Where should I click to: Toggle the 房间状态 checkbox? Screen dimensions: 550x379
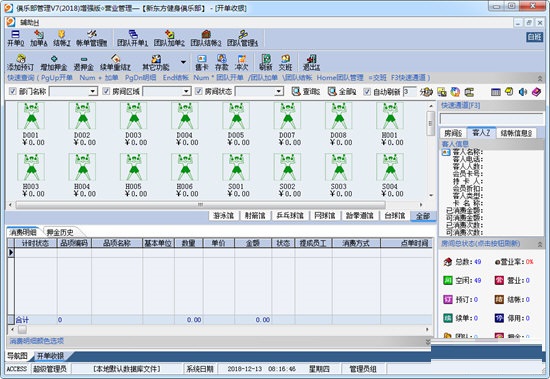199,92
